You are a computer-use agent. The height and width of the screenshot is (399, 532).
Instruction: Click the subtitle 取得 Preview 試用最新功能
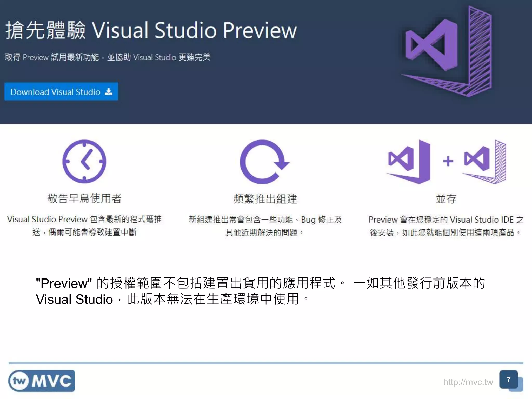point(52,57)
